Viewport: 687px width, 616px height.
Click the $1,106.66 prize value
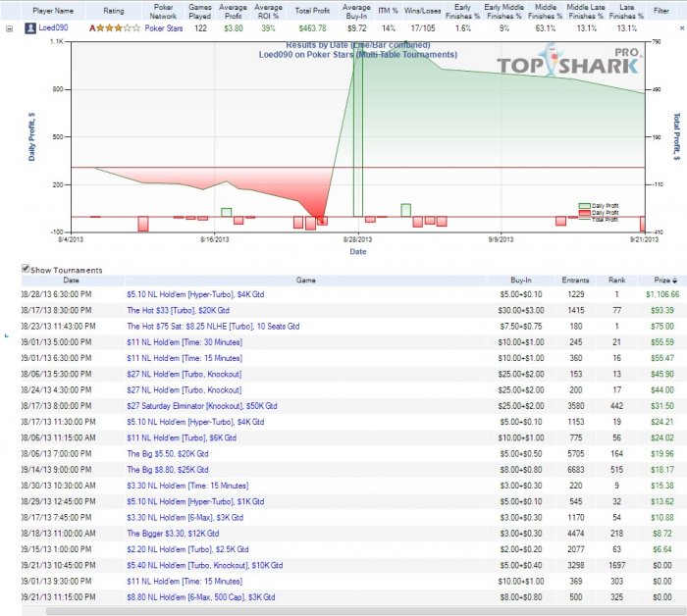pyautogui.click(x=662, y=294)
